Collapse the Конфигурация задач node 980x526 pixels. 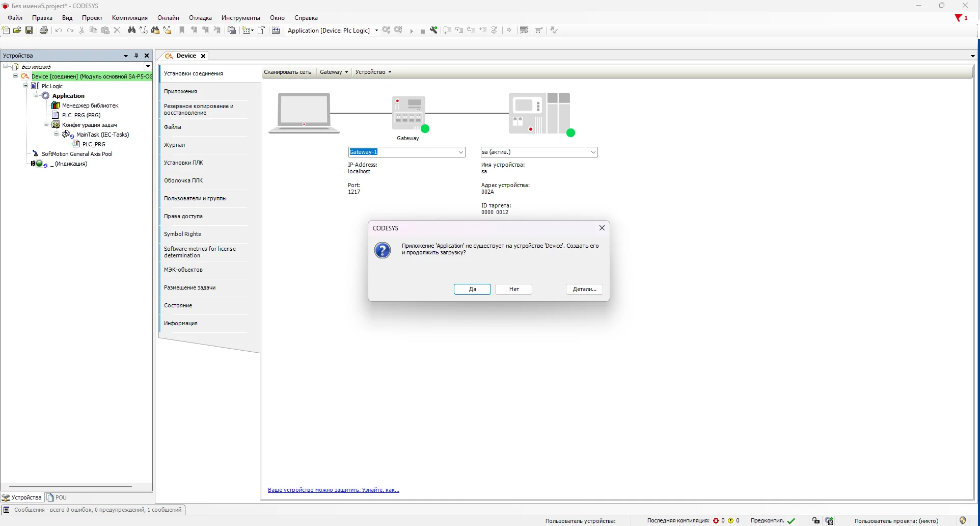point(46,125)
